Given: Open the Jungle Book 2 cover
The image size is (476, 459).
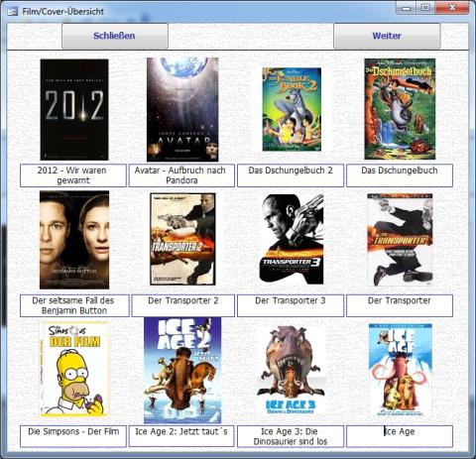Looking at the screenshot, I should click(292, 109).
